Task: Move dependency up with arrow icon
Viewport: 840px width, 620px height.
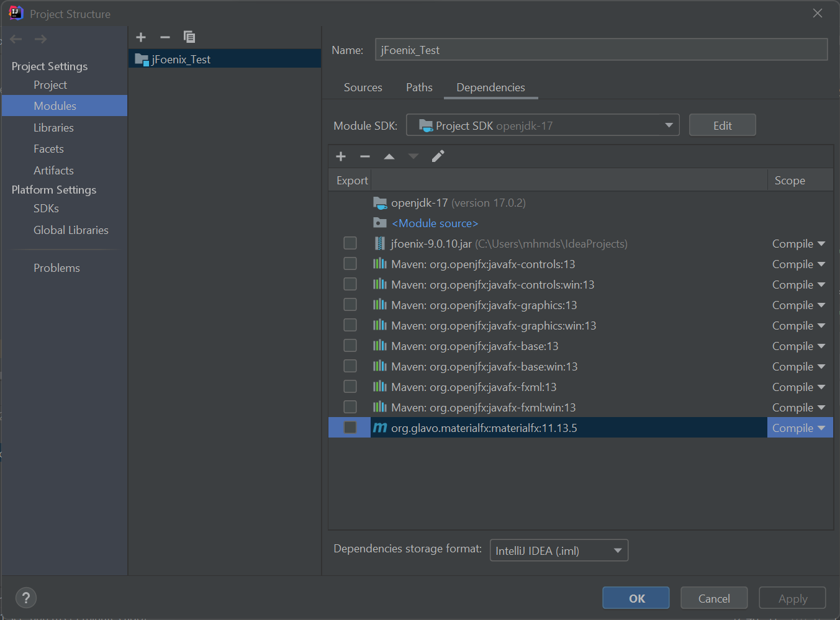Action: click(389, 156)
